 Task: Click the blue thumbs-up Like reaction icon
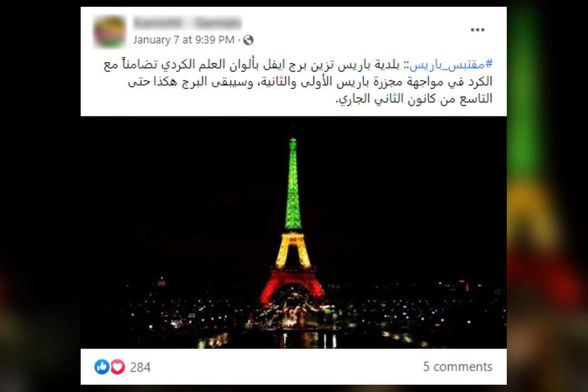(101, 366)
